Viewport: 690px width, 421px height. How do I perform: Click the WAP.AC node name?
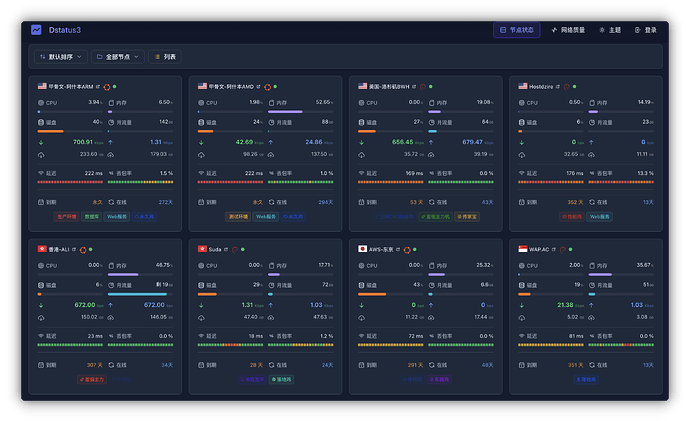pyautogui.click(x=539, y=249)
